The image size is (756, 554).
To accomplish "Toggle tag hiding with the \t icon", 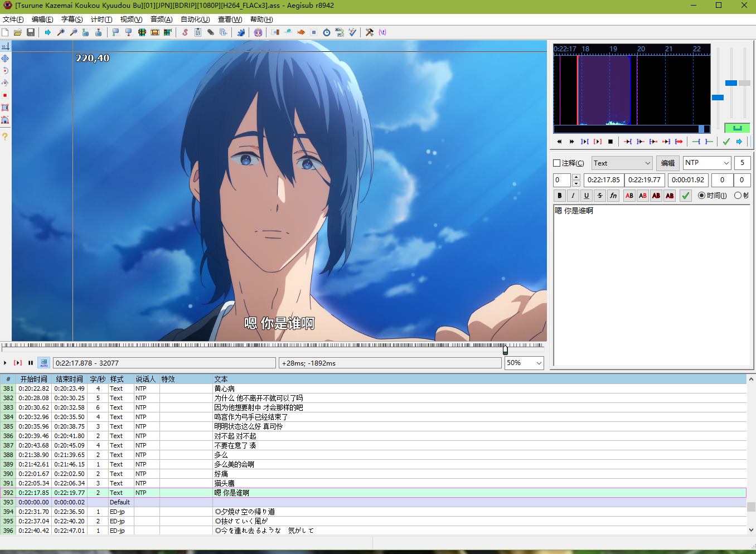I will [382, 32].
